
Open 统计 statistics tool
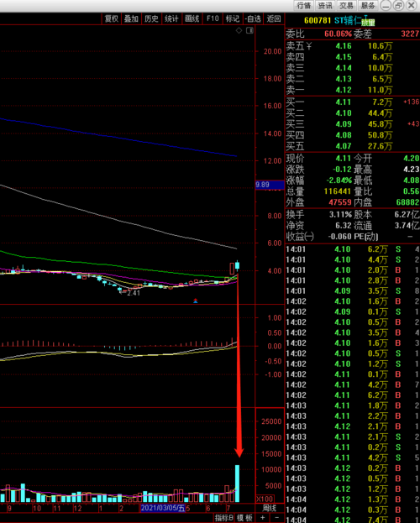(171, 18)
